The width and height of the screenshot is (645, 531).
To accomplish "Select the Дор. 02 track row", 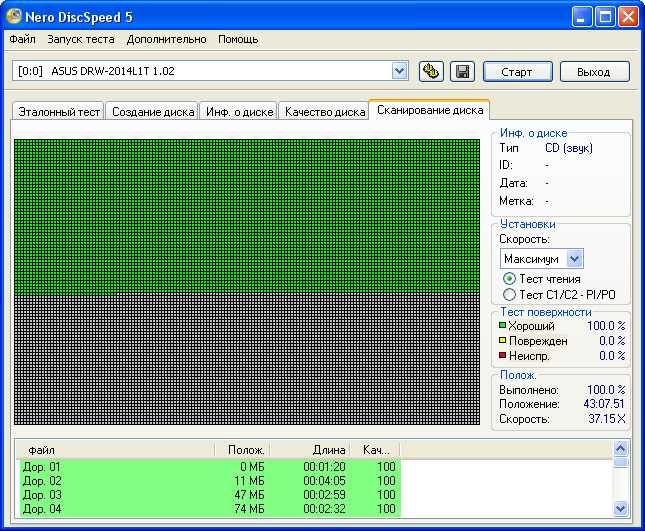I will (210, 481).
